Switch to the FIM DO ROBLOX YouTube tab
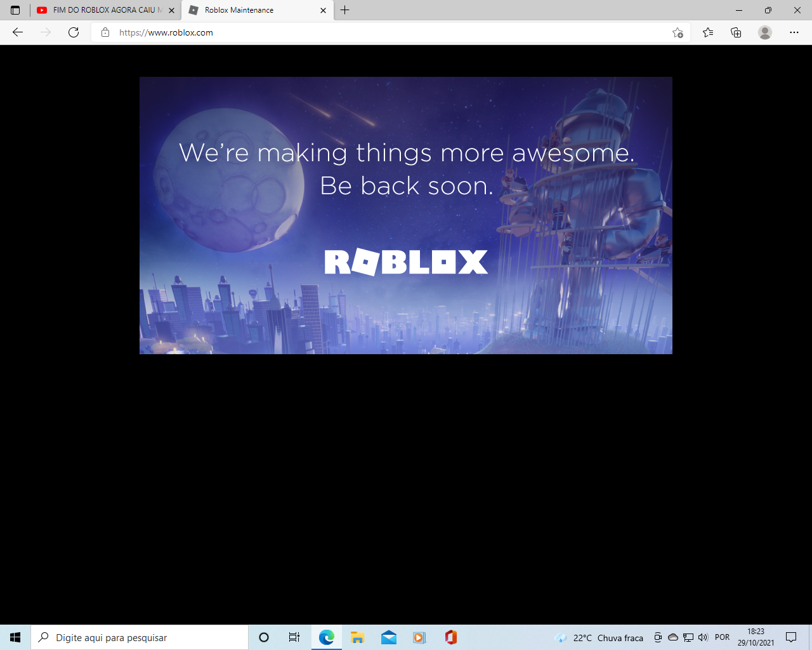The width and height of the screenshot is (812, 650). [x=105, y=10]
